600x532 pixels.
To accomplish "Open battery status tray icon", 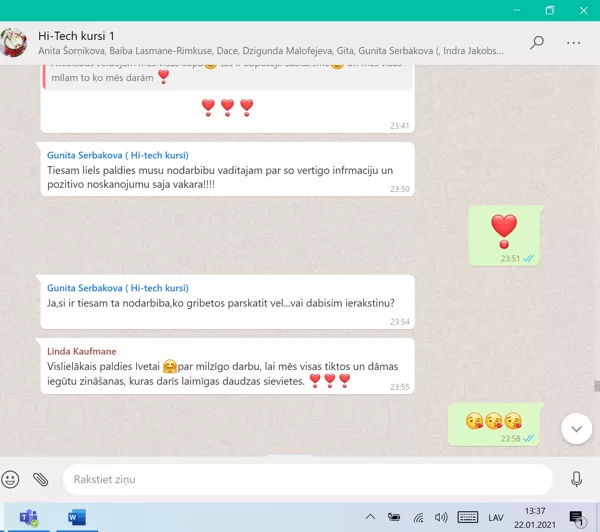I will point(394,517).
